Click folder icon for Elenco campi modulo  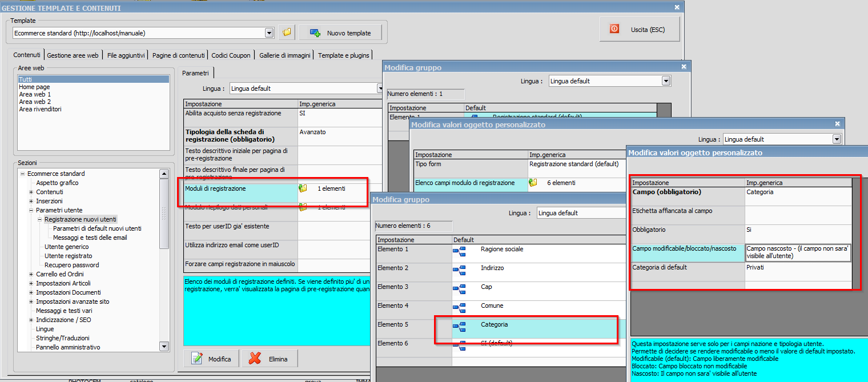(x=533, y=183)
